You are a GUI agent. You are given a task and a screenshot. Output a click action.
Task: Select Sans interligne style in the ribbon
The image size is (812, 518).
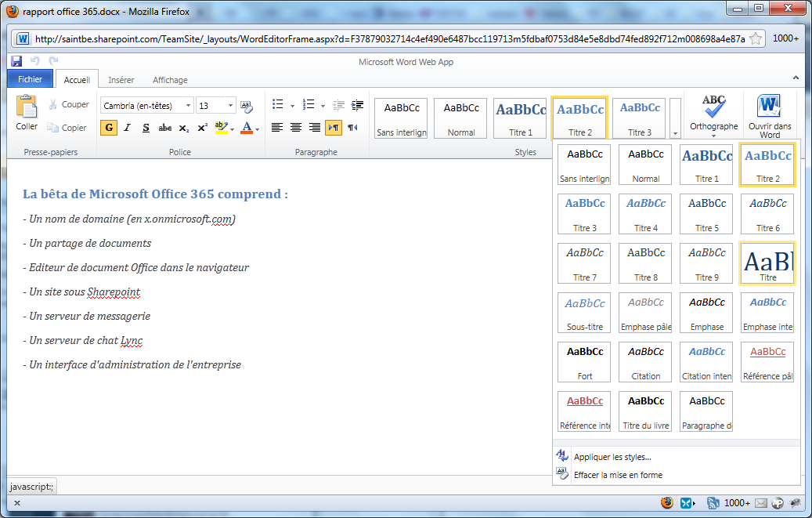402,118
